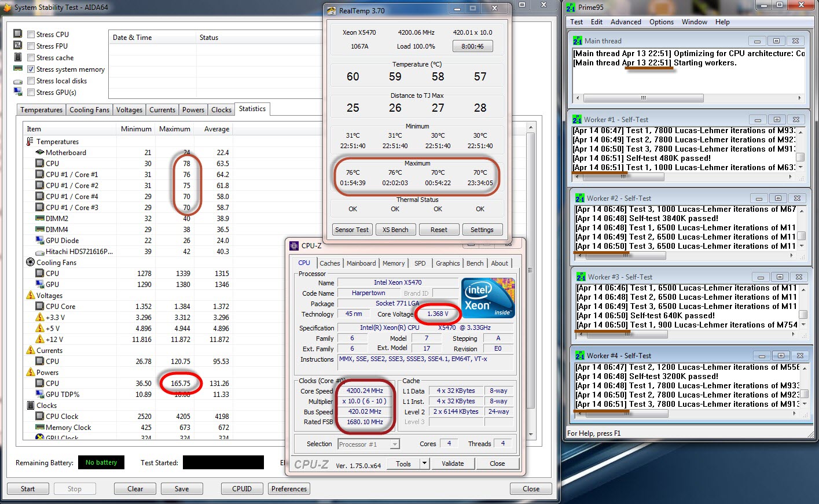The width and height of the screenshot is (819, 504).
Task: Click the Main thread horizontal scrollbar
Action: click(688, 98)
